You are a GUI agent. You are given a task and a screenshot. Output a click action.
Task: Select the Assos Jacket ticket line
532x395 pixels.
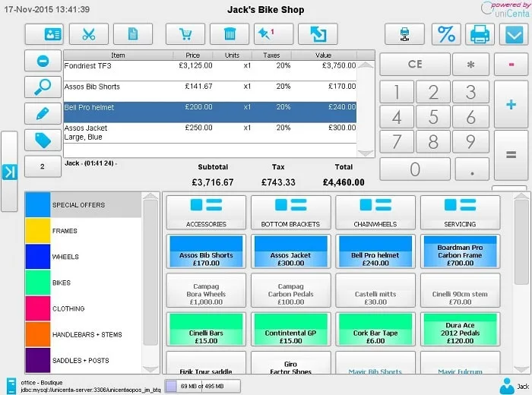coord(210,133)
